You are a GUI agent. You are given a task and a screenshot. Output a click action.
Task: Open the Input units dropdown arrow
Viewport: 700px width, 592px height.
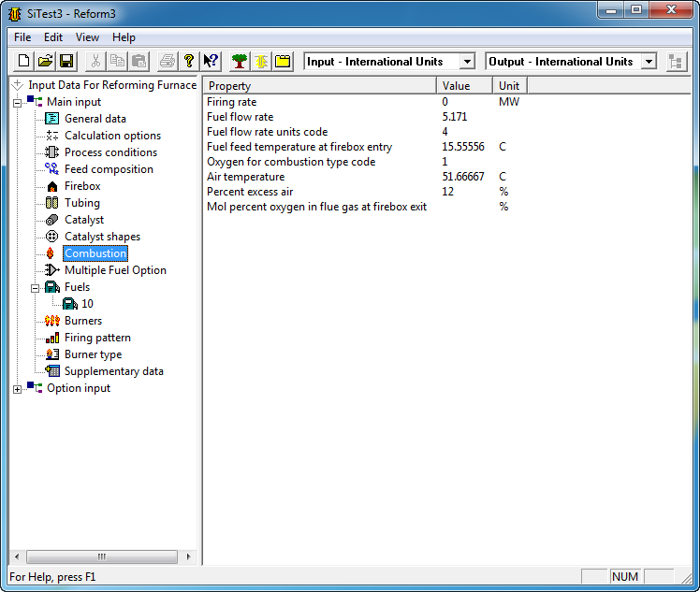[467, 61]
